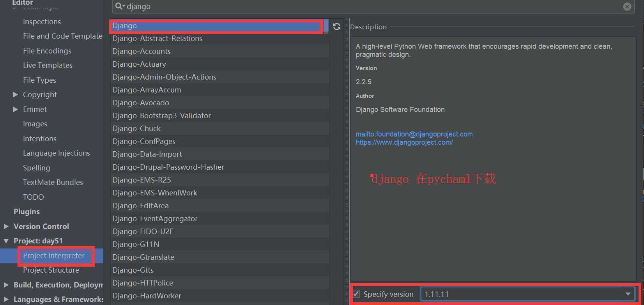
Task: Select Django-Chuck package
Action: click(219, 128)
